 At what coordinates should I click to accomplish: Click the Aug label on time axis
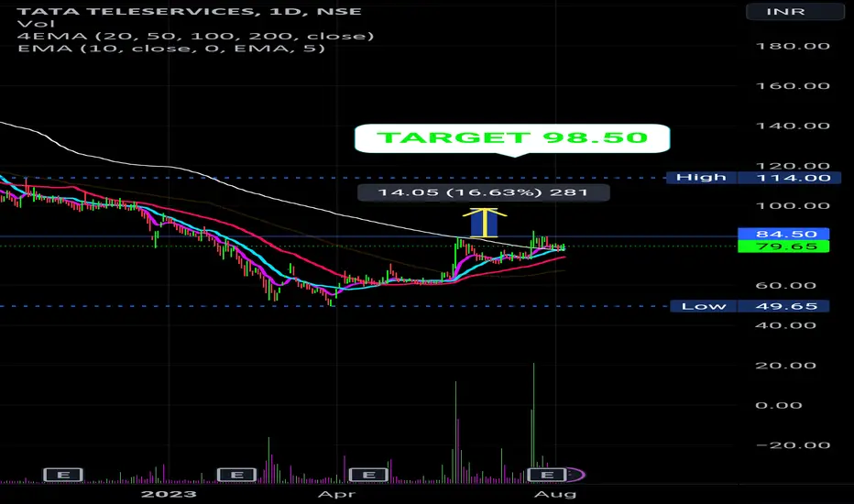(555, 494)
